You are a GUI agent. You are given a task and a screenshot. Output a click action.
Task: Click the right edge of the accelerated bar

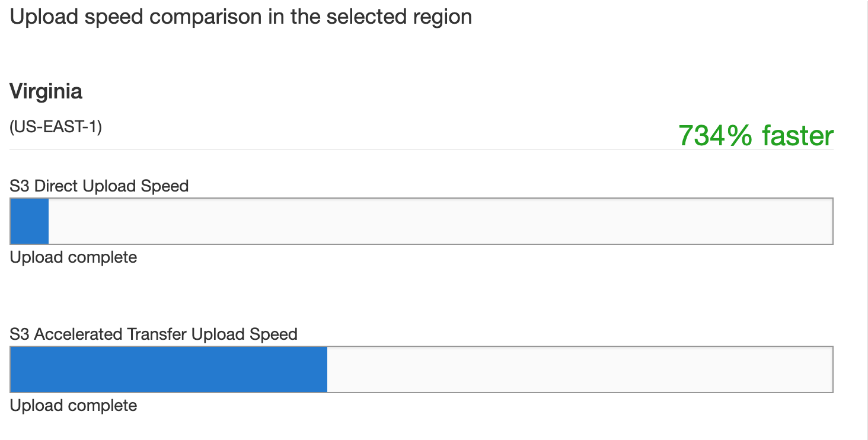pyautogui.click(x=832, y=369)
